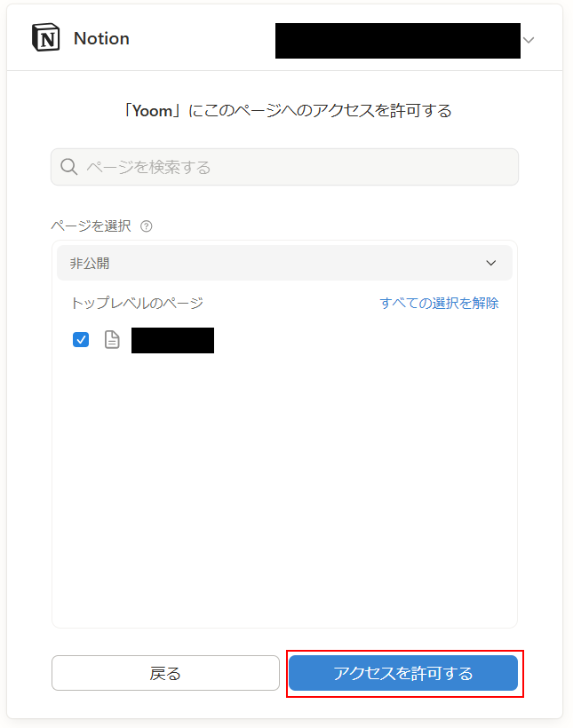This screenshot has height=728, width=573.
Task: Click the トップレベルのページ label
Action: [x=137, y=303]
